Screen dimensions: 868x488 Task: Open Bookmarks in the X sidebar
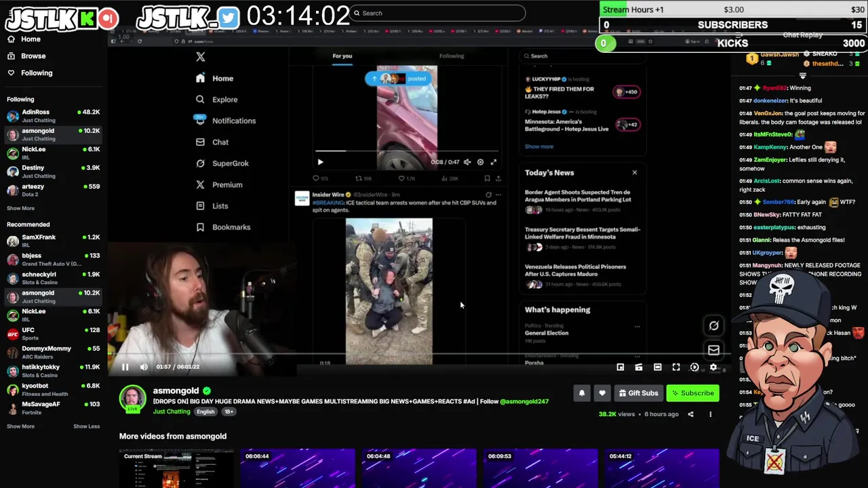[x=223, y=227]
